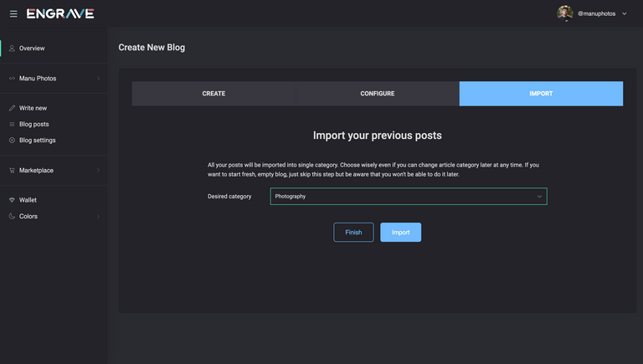Image resolution: width=643 pixels, height=364 pixels.
Task: Expand the account dropdown chevron
Action: 624,13
